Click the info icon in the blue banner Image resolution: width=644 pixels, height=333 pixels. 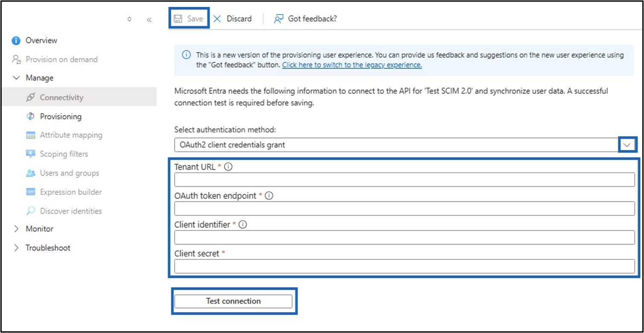click(x=186, y=55)
